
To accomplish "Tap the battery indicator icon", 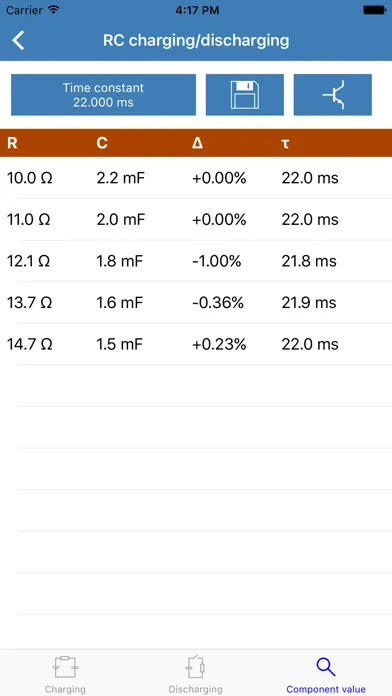I will (375, 10).
